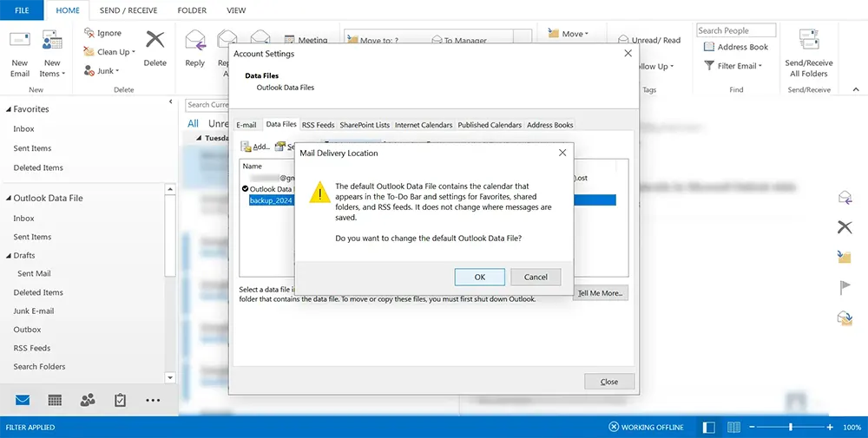Select Deleted Items under Favorites
The height and width of the screenshot is (438, 868).
click(x=38, y=167)
